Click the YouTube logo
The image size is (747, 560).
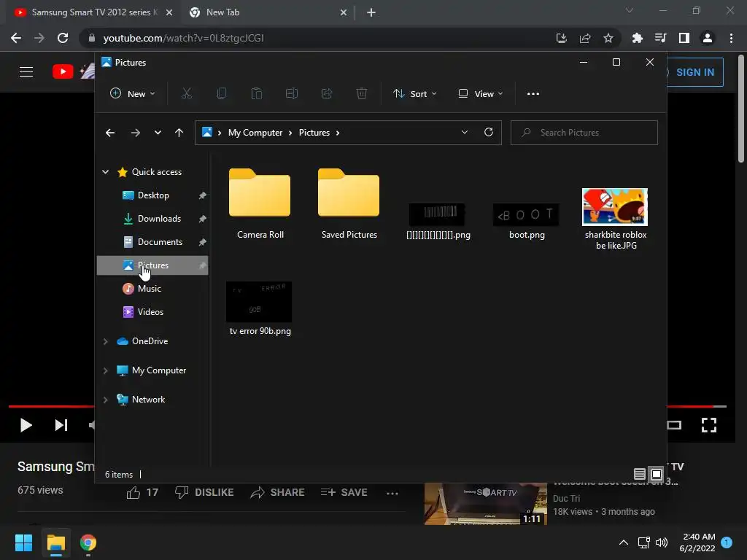coord(63,71)
